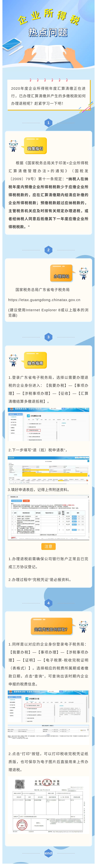
Task: Click the yellow 政策指引 label
Action: [35, 148]
